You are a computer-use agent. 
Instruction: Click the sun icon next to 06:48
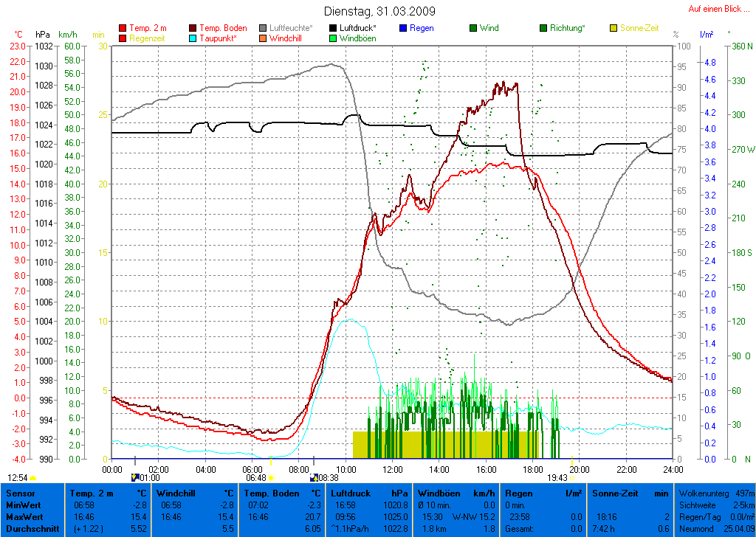tap(271, 477)
